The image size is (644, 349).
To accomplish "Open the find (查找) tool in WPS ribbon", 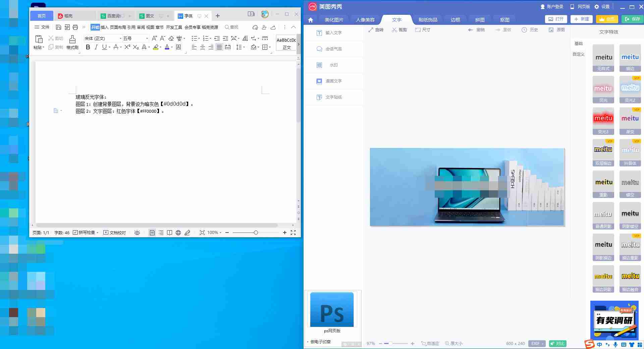I will click(231, 27).
